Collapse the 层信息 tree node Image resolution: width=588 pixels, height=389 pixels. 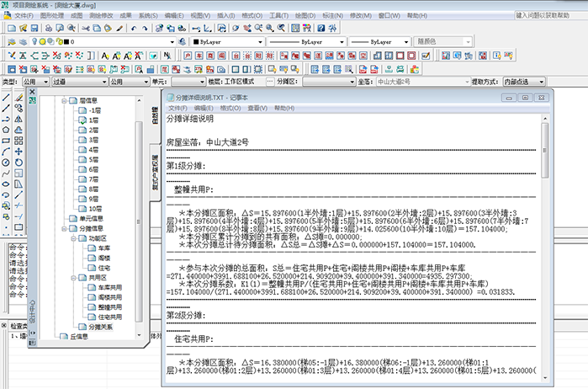tap(64, 101)
